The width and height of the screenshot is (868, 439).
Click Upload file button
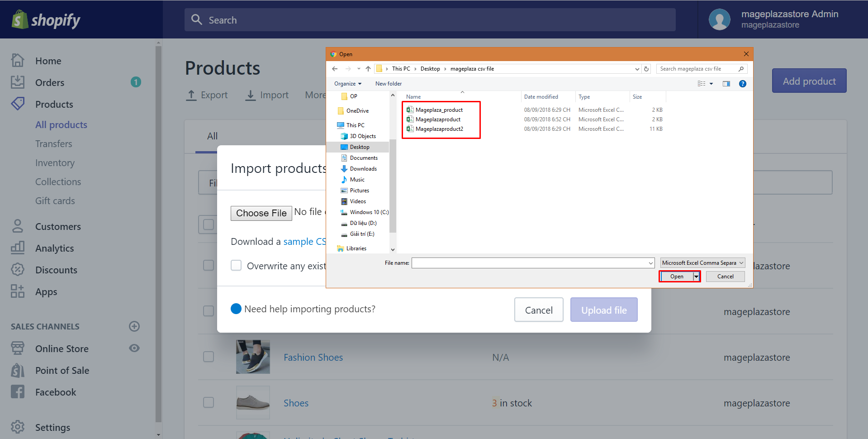(x=604, y=310)
